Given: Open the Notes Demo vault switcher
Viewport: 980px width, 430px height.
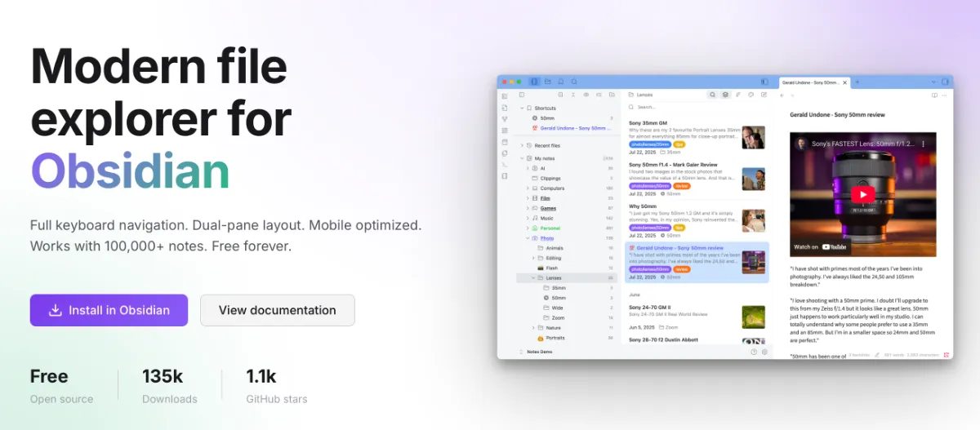Looking at the screenshot, I should click(x=539, y=352).
